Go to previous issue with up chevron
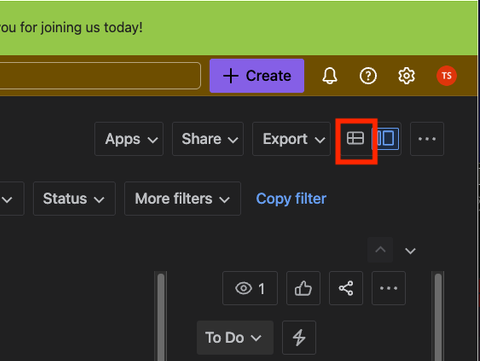 point(380,250)
